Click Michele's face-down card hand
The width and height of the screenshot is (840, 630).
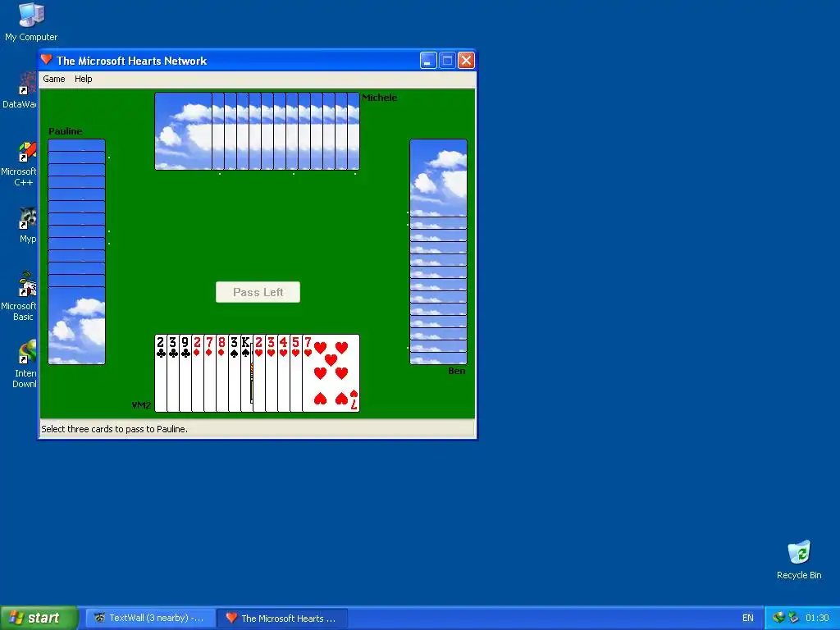pyautogui.click(x=257, y=131)
